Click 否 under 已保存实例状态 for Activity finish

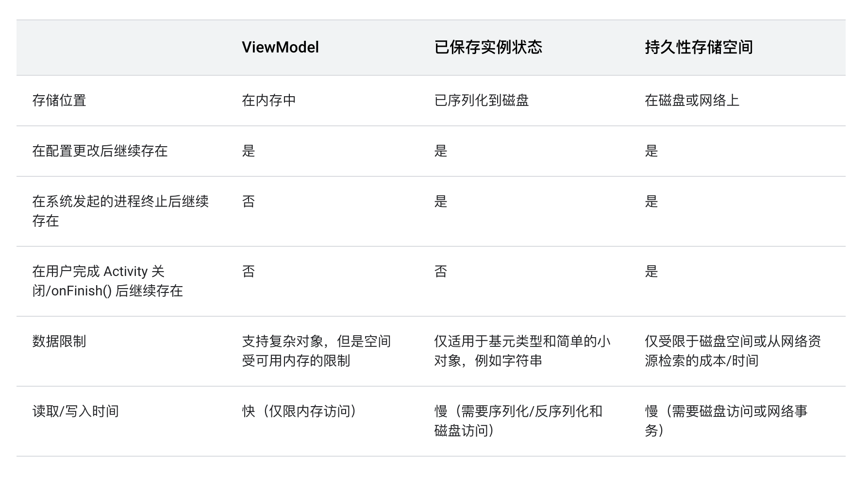point(441,272)
